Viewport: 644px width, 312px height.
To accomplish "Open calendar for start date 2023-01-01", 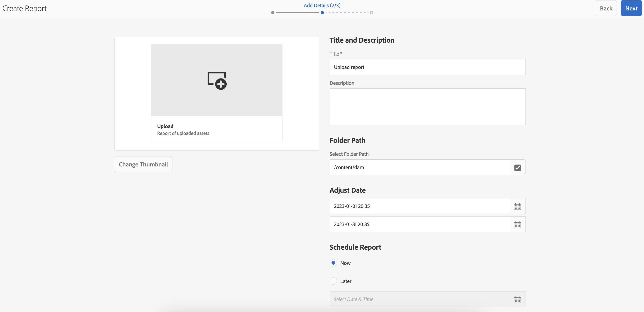I will point(517,206).
